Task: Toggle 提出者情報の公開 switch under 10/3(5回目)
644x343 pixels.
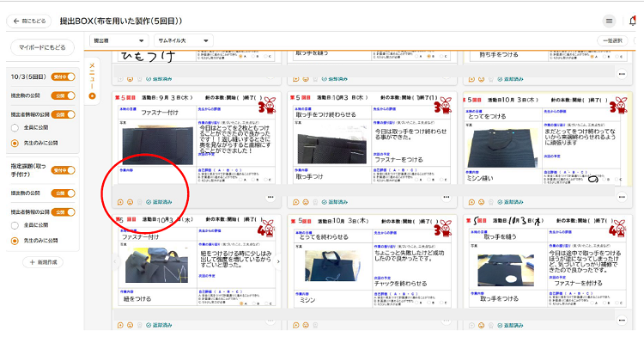Action: point(64,114)
